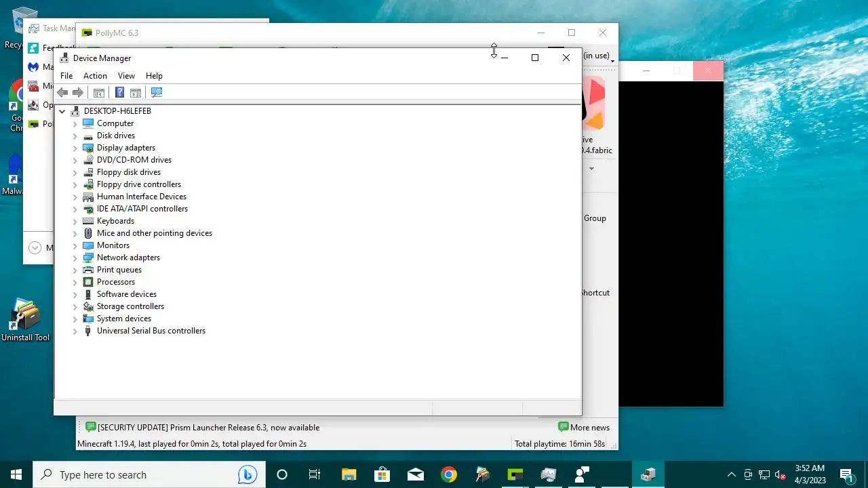The height and width of the screenshot is (488, 868).
Task: Open Mail app from the taskbar
Action: point(415,474)
